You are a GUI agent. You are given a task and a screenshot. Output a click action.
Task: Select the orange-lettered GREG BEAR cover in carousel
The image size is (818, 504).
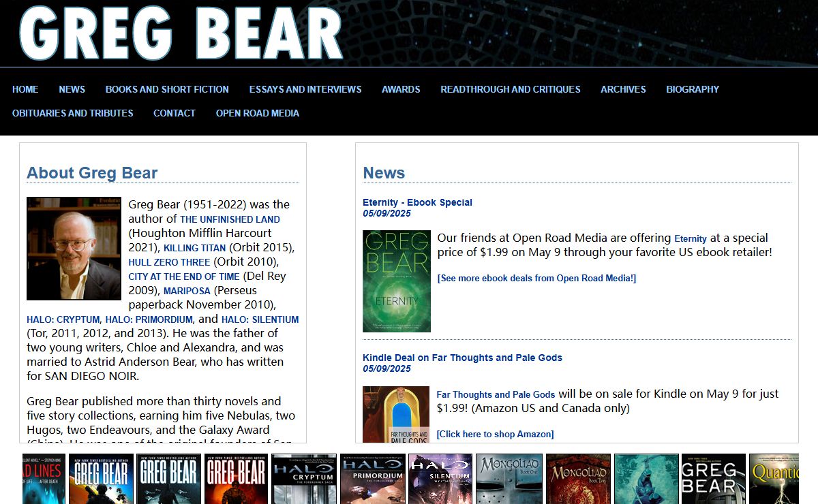click(x=236, y=479)
